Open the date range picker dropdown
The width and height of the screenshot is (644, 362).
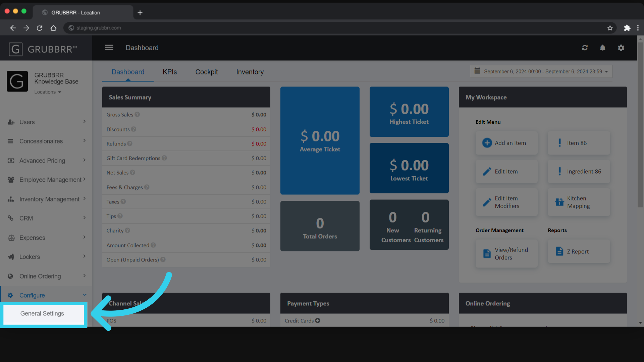[541, 71]
